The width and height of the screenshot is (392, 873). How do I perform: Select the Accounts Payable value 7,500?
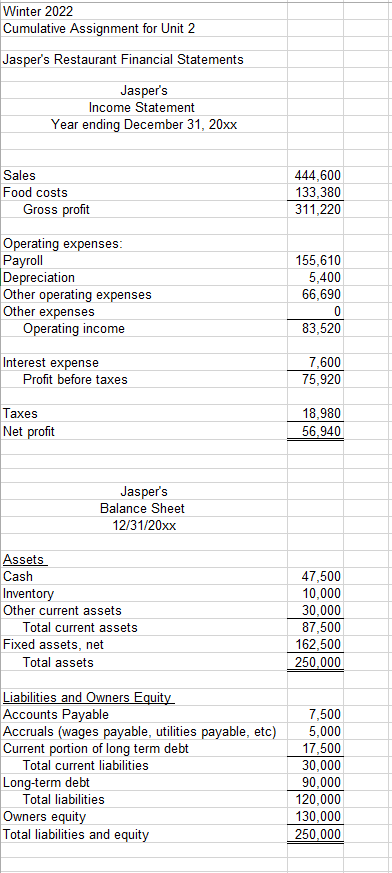point(315,714)
